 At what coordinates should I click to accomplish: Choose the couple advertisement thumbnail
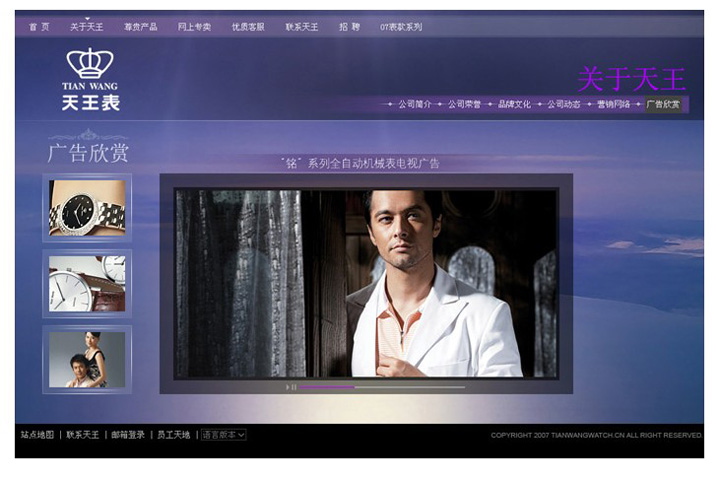pos(87,359)
